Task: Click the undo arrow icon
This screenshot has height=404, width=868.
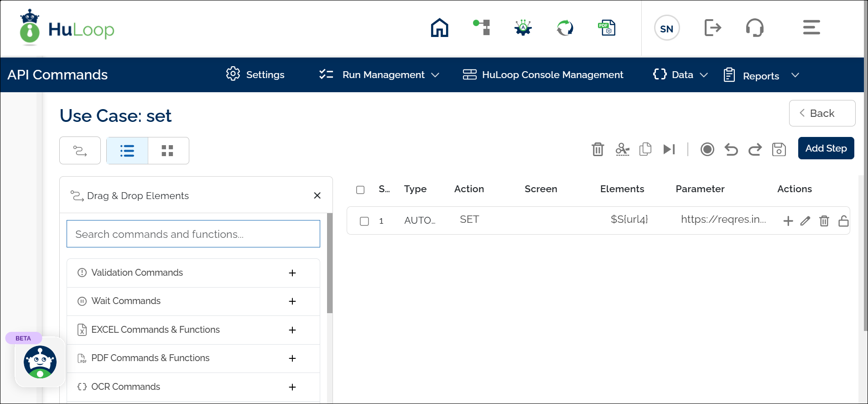Action: (731, 149)
